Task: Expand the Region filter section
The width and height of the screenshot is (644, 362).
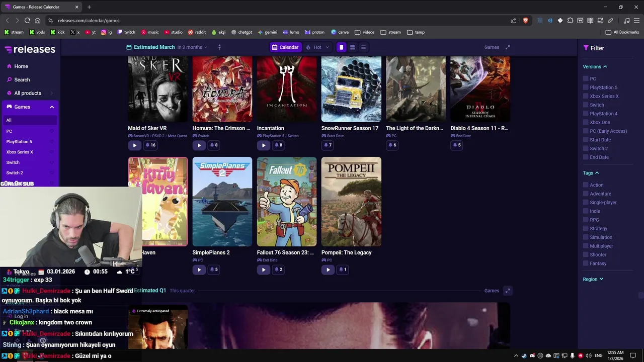Action: pos(593,279)
